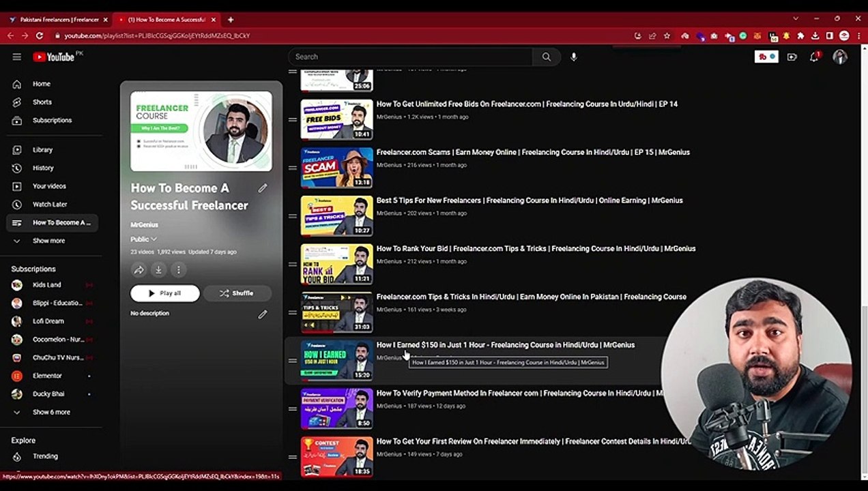The width and height of the screenshot is (868, 491).
Task: Download the playlist via the download icon
Action: point(158,270)
